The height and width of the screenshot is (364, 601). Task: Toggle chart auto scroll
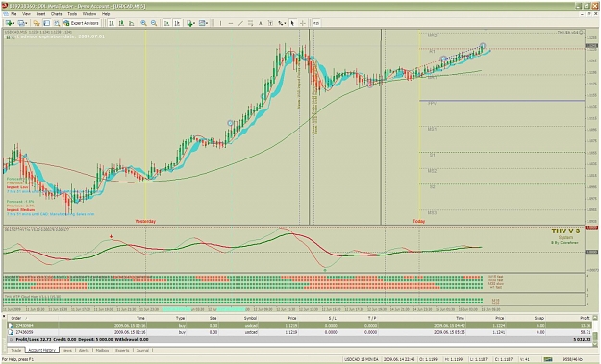point(166,23)
